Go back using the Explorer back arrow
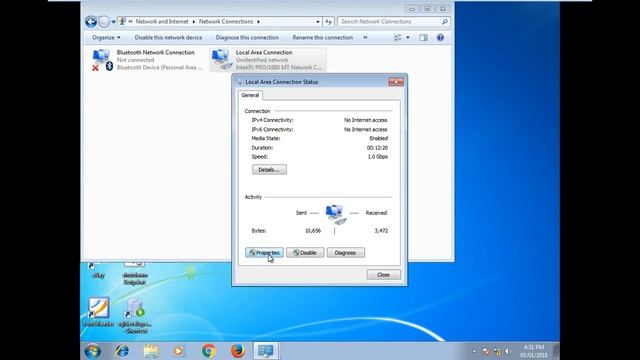The image size is (640, 360). pyautogui.click(x=91, y=22)
